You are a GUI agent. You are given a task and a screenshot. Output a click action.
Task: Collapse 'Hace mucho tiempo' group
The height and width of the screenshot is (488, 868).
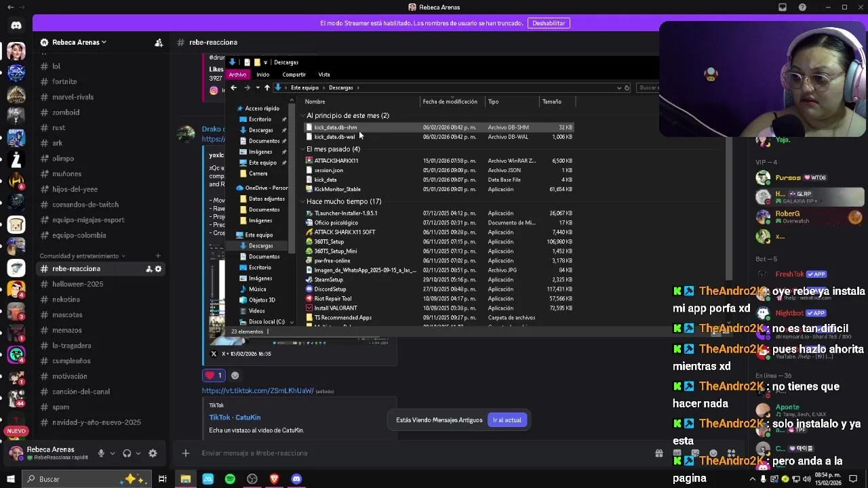[x=302, y=201]
